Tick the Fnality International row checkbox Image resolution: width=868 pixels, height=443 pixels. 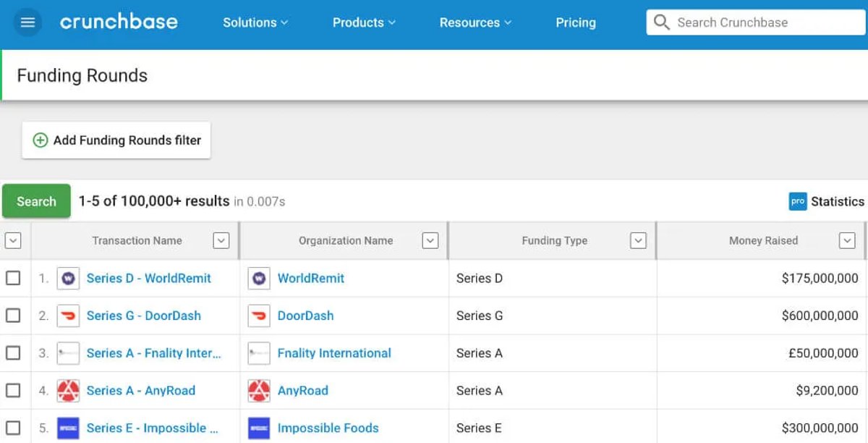[13, 353]
